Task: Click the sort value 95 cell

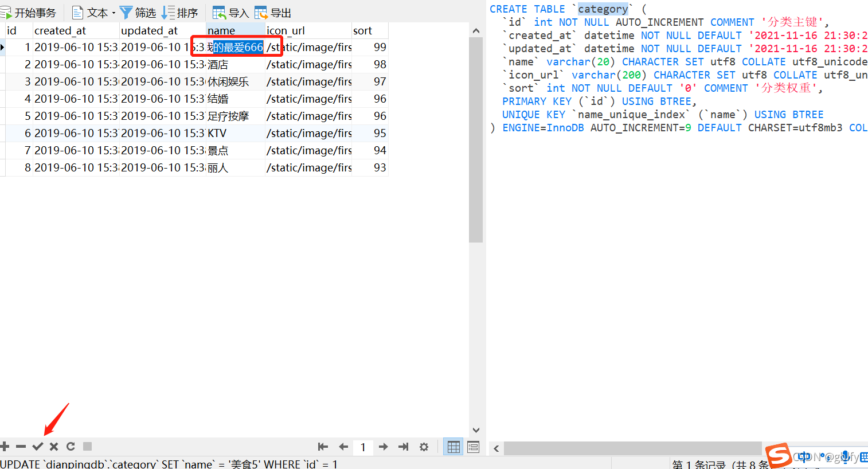Action: click(370, 133)
